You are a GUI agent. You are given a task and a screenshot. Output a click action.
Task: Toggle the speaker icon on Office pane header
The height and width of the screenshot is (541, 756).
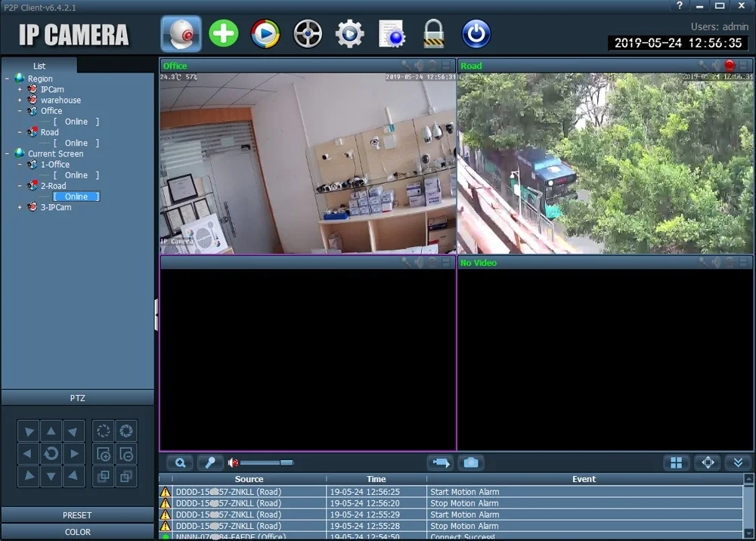coord(419,66)
